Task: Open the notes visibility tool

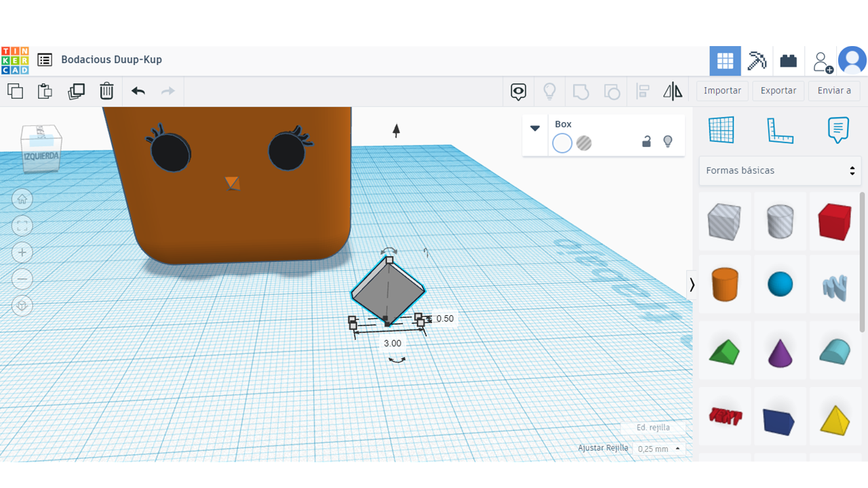Action: [x=519, y=91]
